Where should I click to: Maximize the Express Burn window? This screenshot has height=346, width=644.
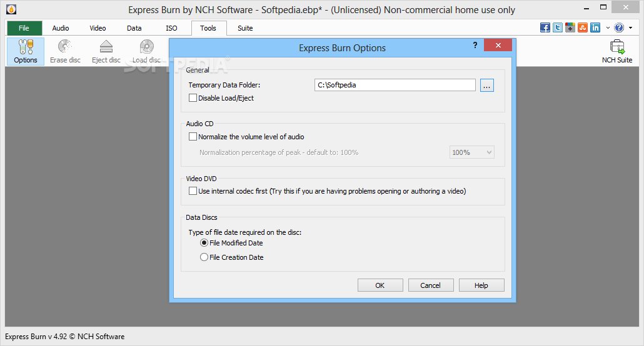point(603,7)
